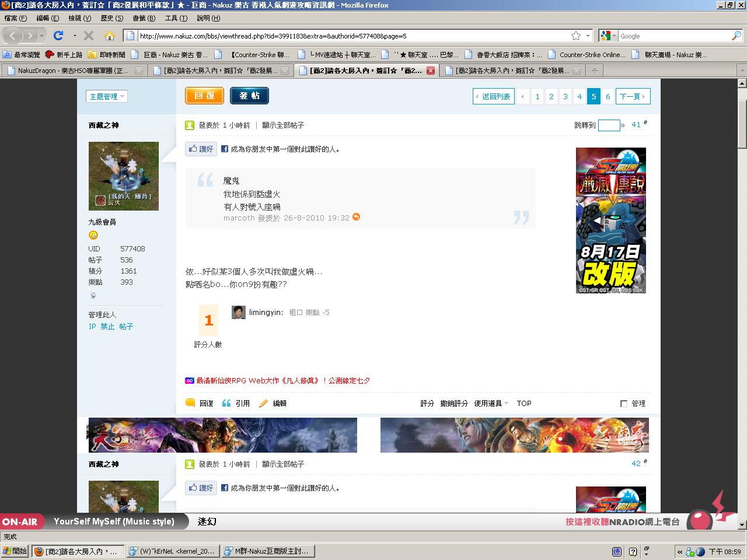The width and height of the screenshot is (747, 560).
Task: Click the Windows 開始 start button
Action: pos(15,551)
